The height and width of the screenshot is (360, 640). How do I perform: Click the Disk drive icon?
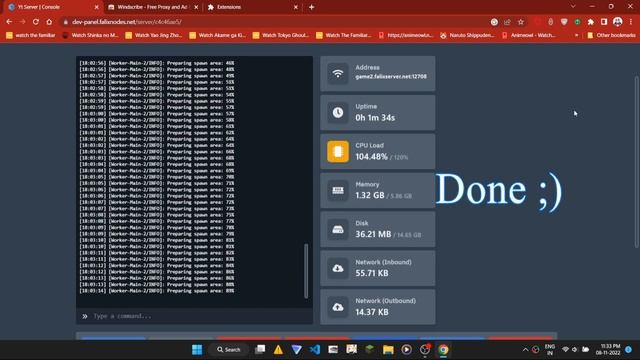338,229
